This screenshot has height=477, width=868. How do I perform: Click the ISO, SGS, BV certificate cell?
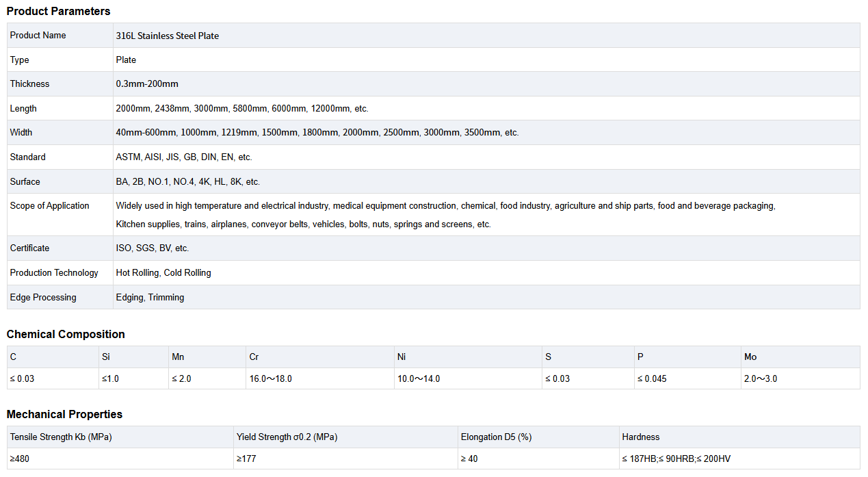coord(153,248)
